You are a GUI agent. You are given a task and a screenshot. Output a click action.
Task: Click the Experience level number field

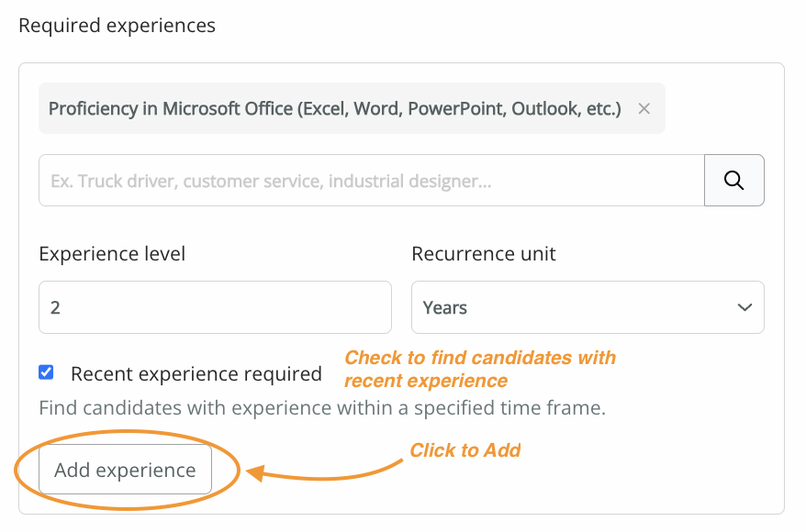click(215, 307)
